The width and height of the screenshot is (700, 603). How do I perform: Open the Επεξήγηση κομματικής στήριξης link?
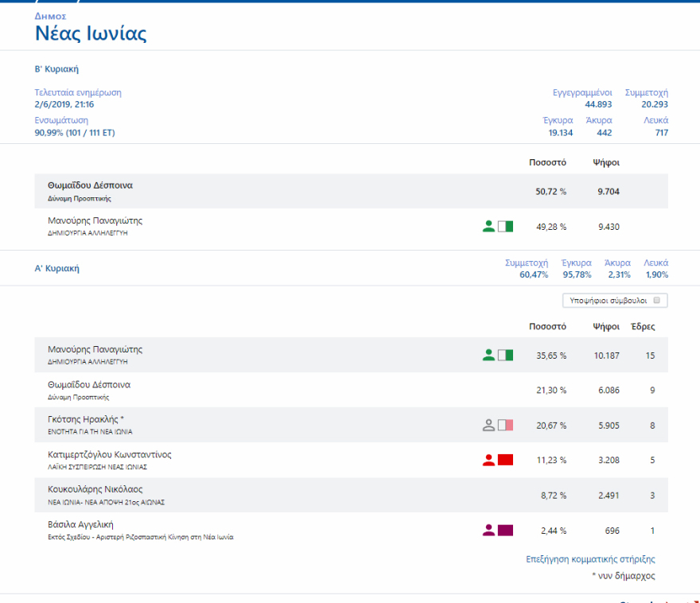point(590,559)
